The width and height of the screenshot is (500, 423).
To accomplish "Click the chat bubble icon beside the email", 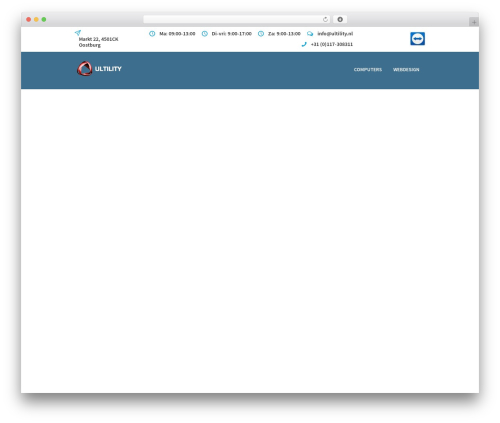I will tap(310, 34).
